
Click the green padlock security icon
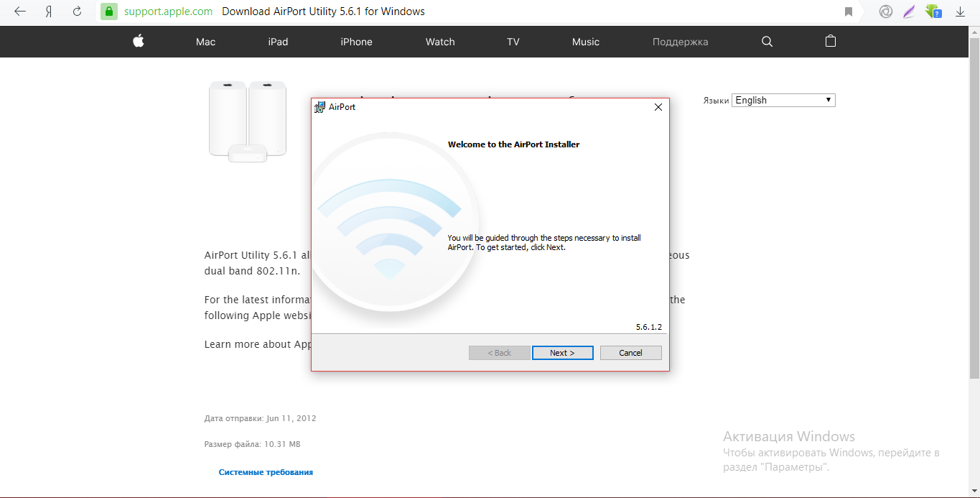click(x=108, y=11)
